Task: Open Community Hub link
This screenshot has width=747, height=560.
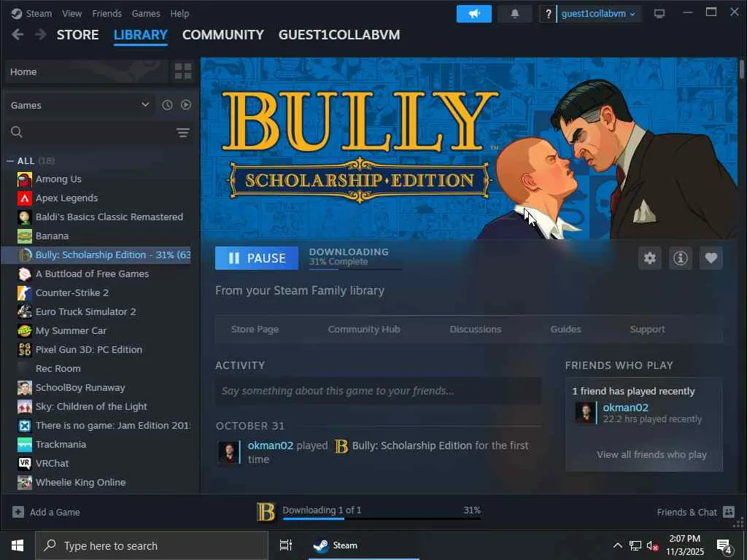Action: click(364, 329)
